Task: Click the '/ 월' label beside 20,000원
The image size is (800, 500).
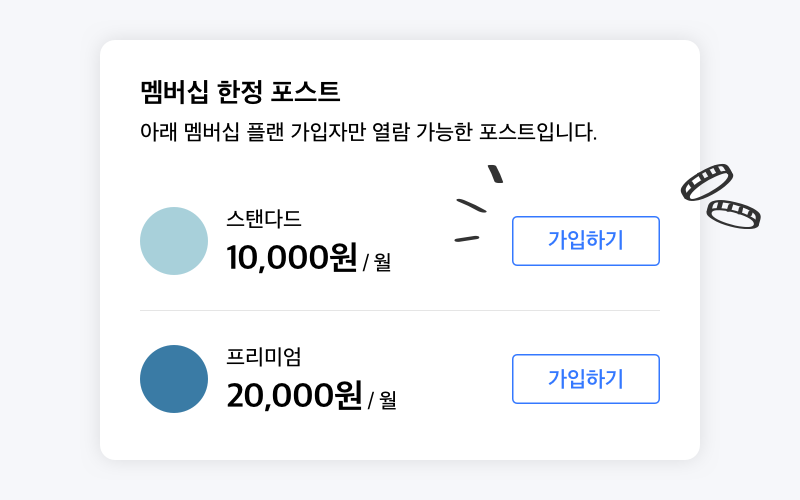Action: (383, 401)
